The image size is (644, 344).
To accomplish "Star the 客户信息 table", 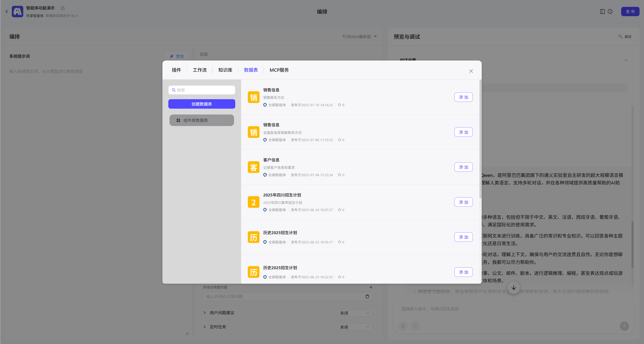I will 340,175.
